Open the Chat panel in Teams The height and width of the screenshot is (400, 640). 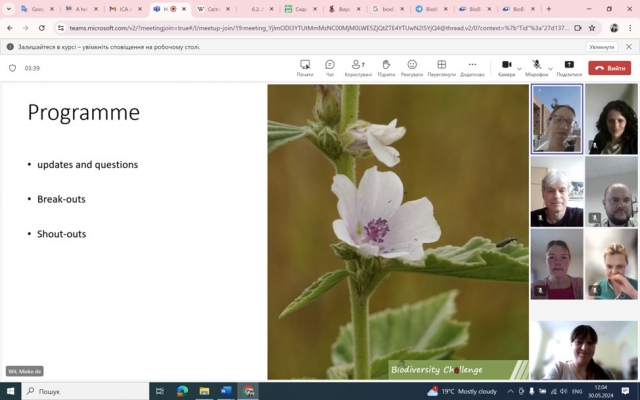point(330,66)
